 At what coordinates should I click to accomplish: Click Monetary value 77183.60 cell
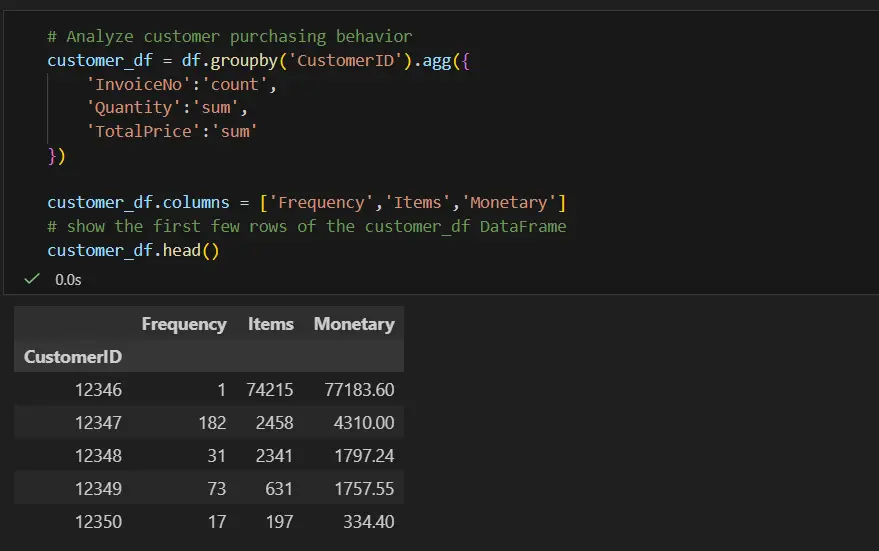(359, 390)
